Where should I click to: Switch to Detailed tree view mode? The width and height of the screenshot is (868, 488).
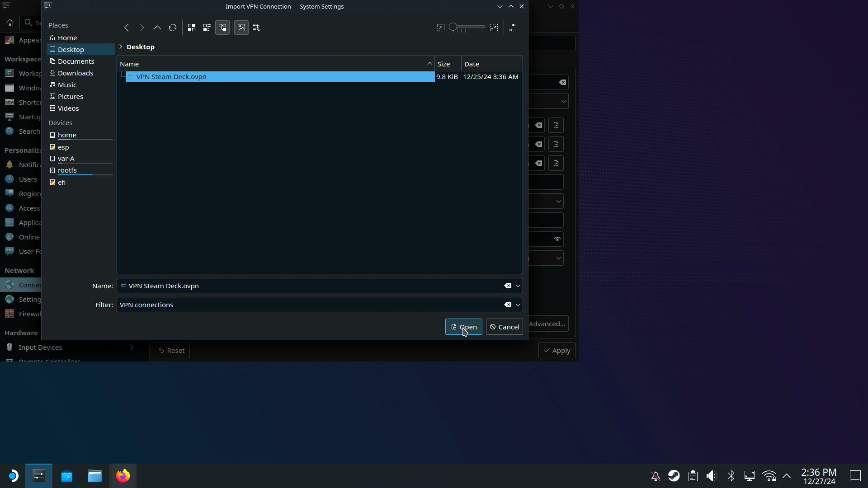click(x=222, y=28)
